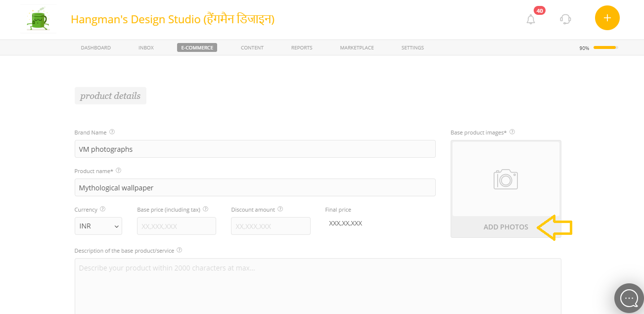The width and height of the screenshot is (644, 314).
Task: Click the help icon next to Product name
Action: pyautogui.click(x=118, y=170)
